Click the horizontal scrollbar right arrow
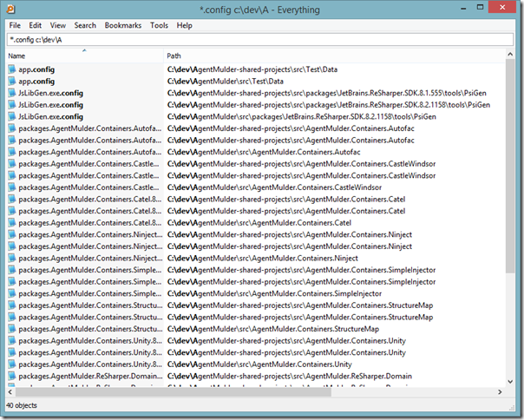This screenshot has height=420, width=524. pyautogui.click(x=500, y=392)
